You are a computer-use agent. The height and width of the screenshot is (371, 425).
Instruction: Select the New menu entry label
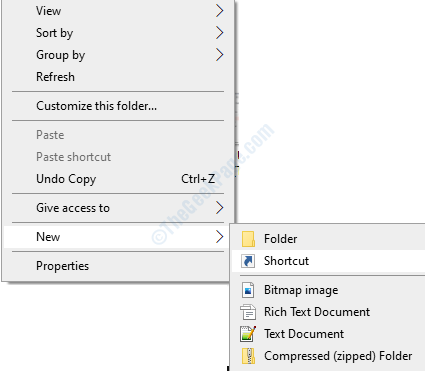[48, 237]
